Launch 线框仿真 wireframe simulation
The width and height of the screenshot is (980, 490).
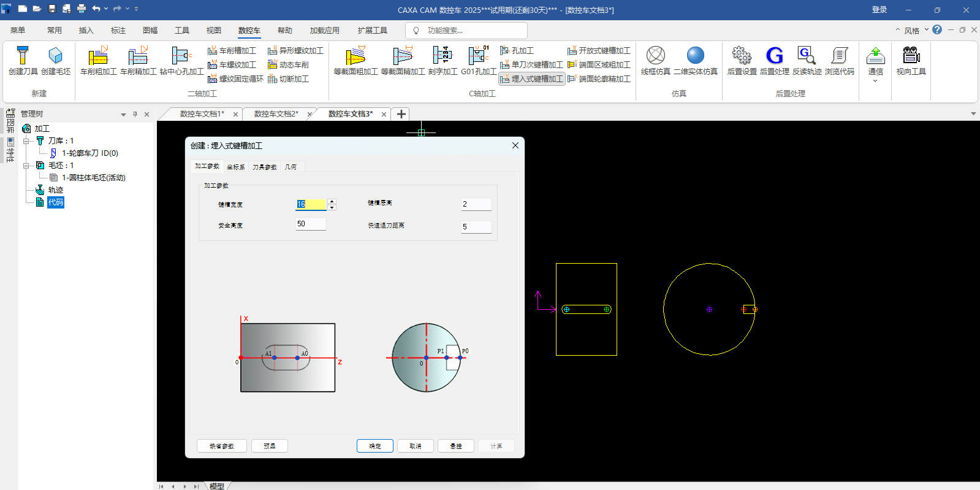coord(655,56)
